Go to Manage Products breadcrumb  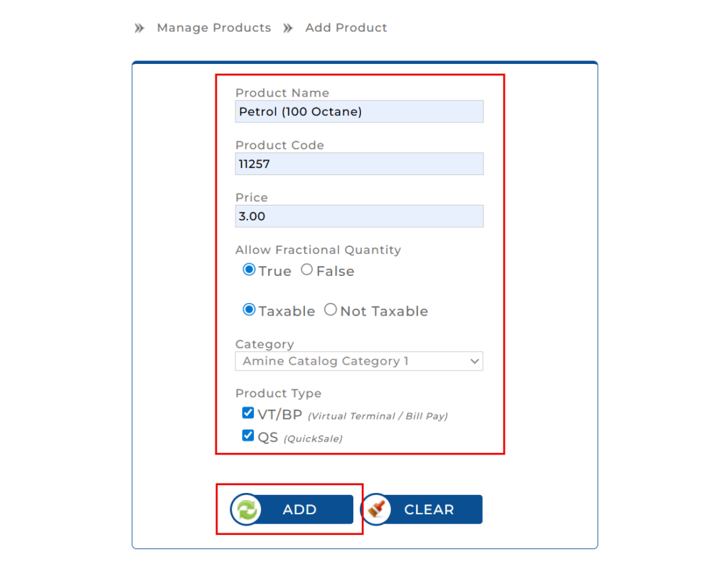point(214,28)
